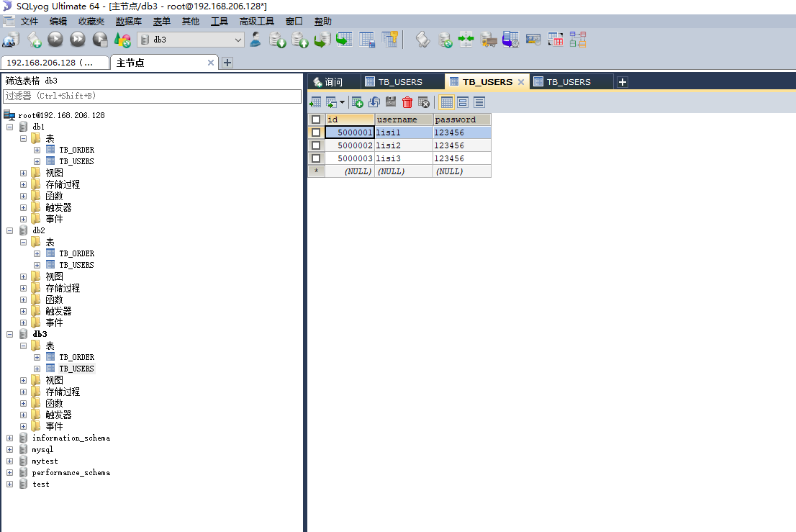
Task: Check the row checkbox for lisi1
Action: (316, 132)
